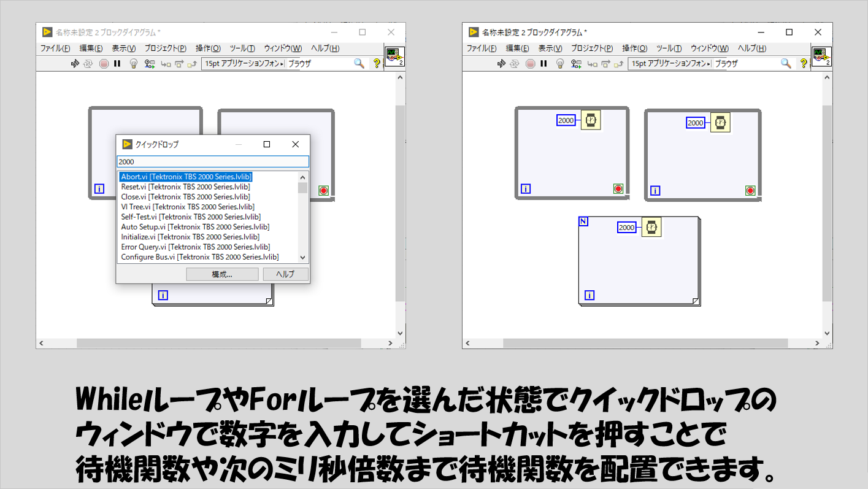This screenshot has height=489, width=868.
Task: Toggle Highlight Execution bulb, window behind Quick Drop
Action: [133, 63]
